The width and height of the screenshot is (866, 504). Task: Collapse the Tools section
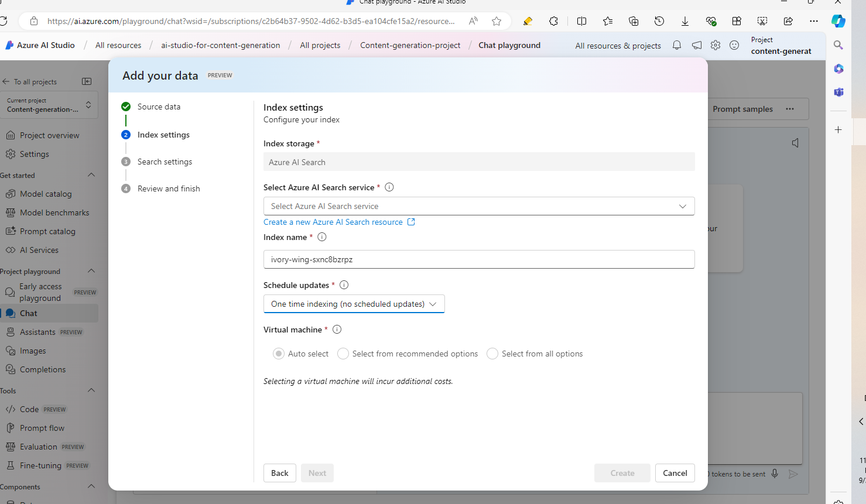click(91, 390)
